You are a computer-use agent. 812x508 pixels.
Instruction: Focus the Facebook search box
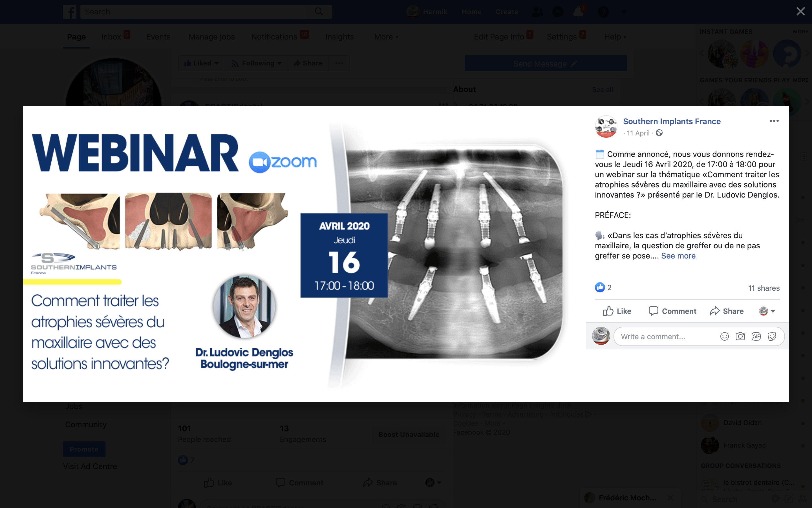click(x=198, y=12)
